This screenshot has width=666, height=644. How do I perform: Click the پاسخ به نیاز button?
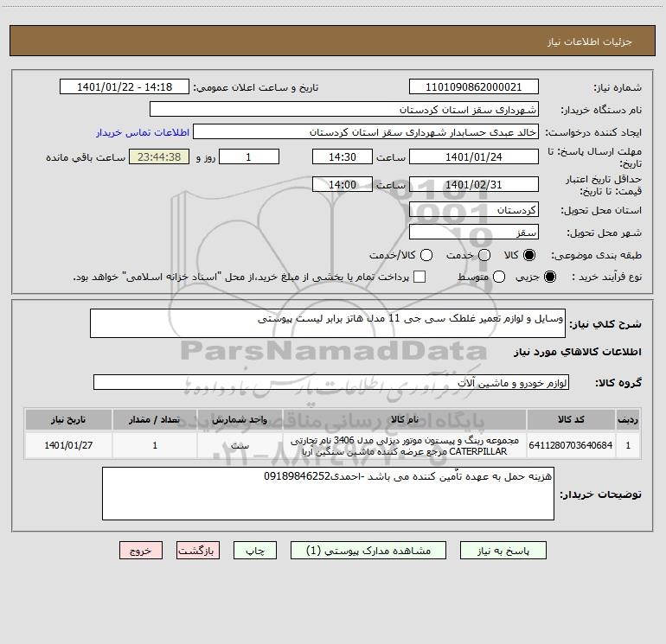[503, 551]
